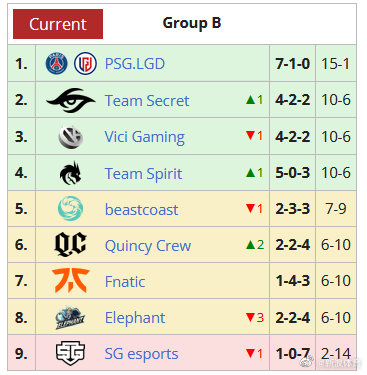Select the red Current button
The image size is (367, 375).
[x=58, y=24]
